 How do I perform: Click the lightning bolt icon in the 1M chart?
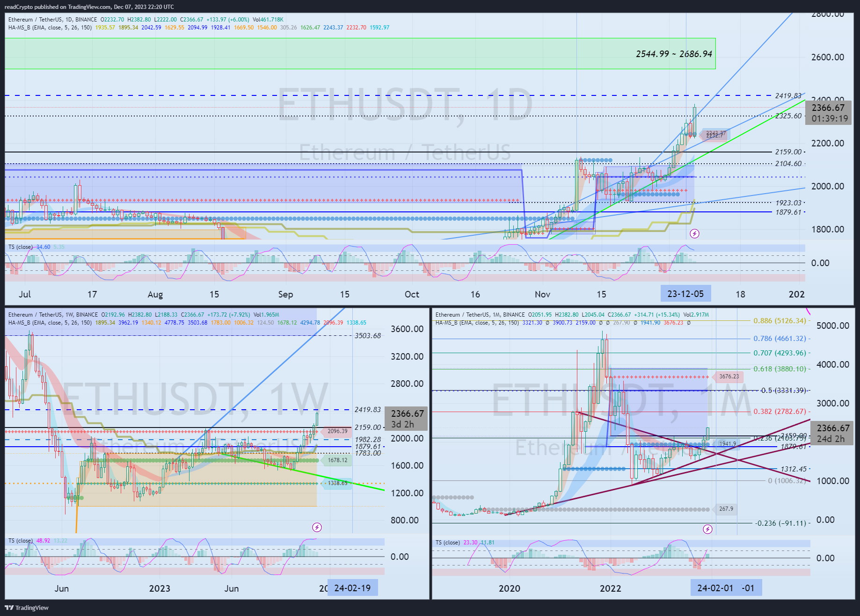tap(707, 529)
